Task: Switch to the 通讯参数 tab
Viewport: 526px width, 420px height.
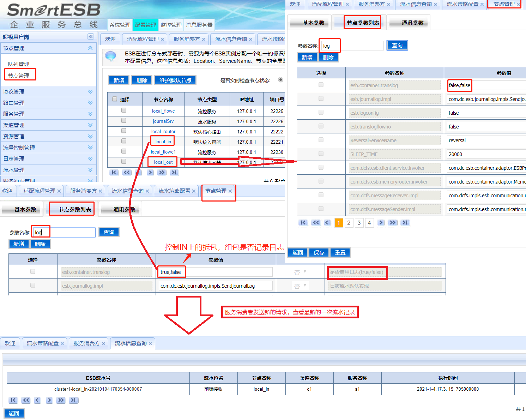Action: (412, 23)
